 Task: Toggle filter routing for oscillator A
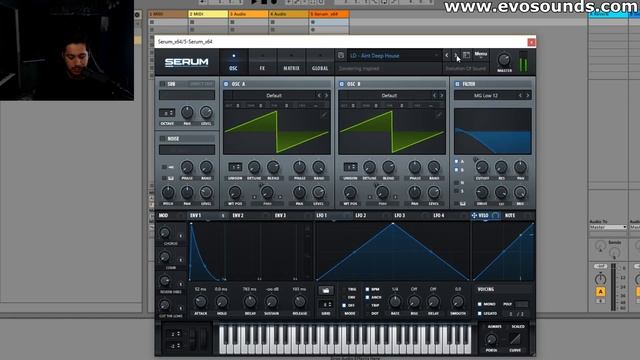click(456, 162)
